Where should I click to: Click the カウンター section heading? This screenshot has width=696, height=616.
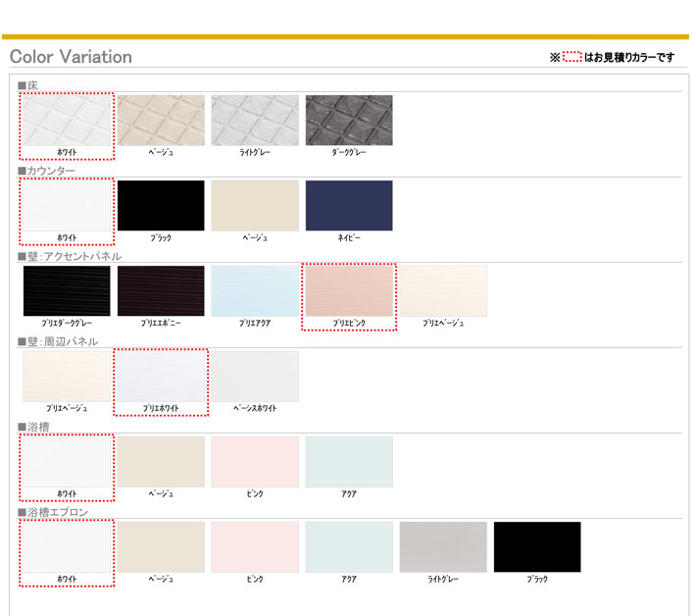pos(47,171)
